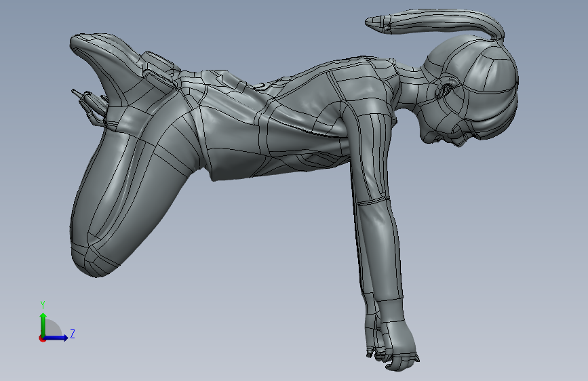
Task: Click the red X axis dot at the triad origin
Action: pyautogui.click(x=42, y=338)
